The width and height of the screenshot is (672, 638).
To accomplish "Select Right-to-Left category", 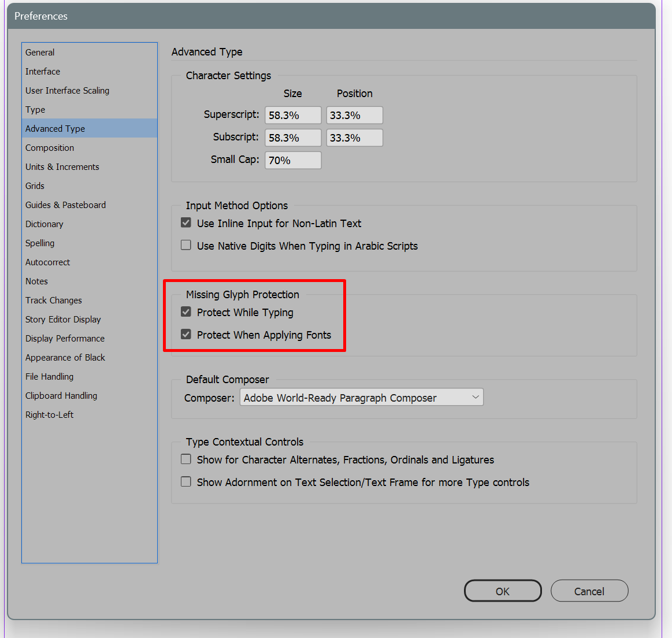I will pos(90,414).
